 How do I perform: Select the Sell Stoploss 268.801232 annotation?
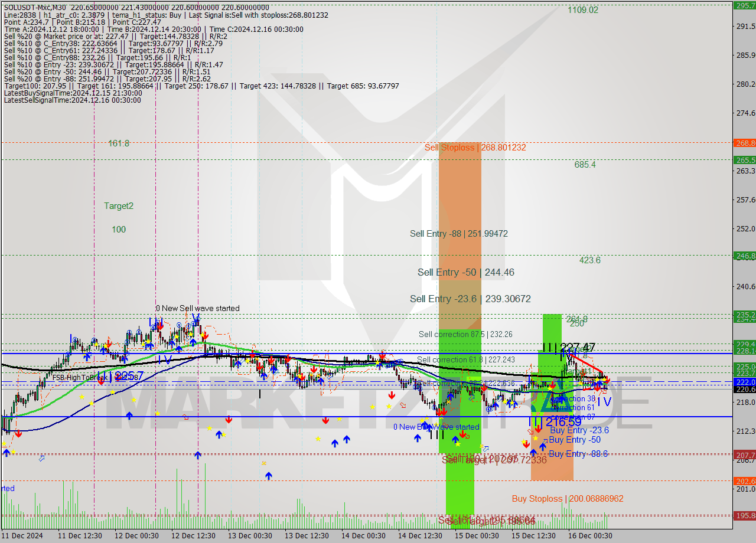pyautogui.click(x=476, y=148)
